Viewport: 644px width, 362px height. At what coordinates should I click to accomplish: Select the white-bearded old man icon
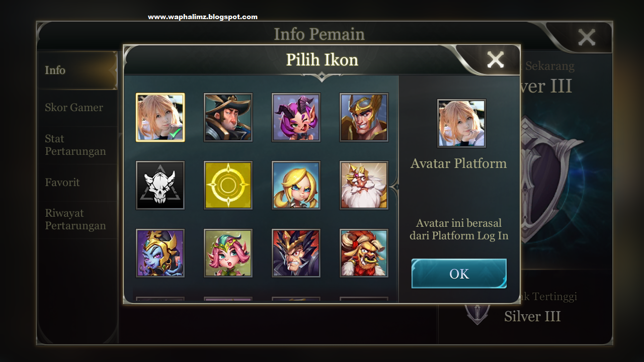(x=364, y=185)
